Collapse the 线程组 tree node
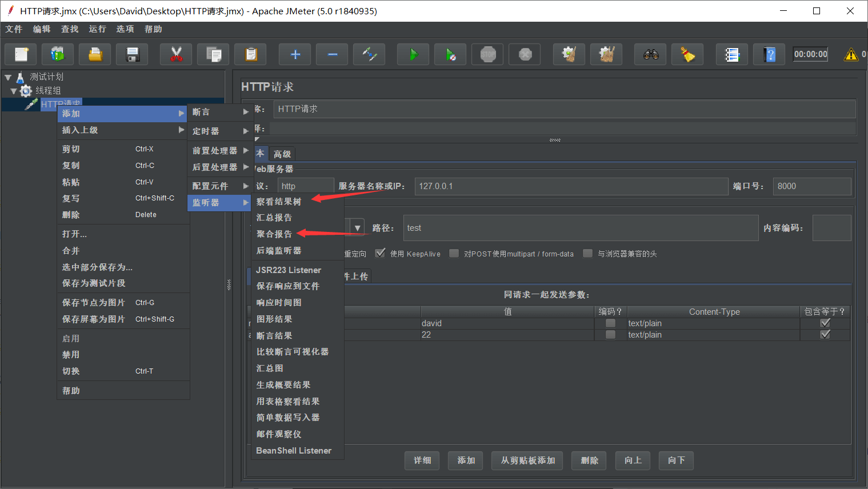868x489 pixels. tap(14, 91)
